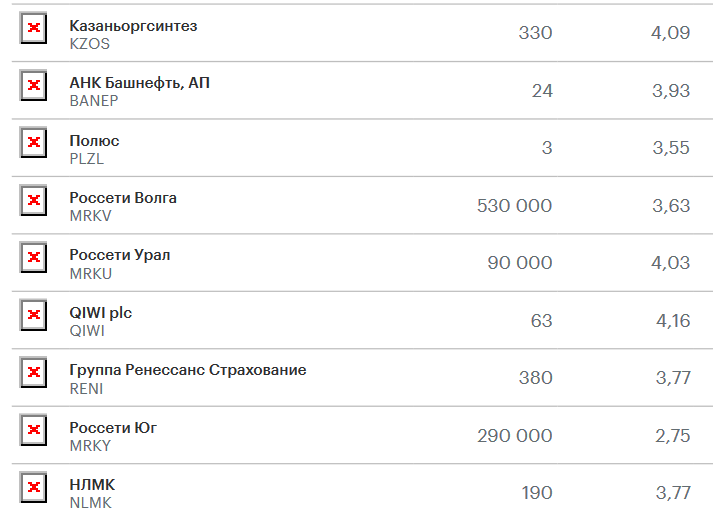Click the QIWI plc logo icon

click(x=33, y=315)
